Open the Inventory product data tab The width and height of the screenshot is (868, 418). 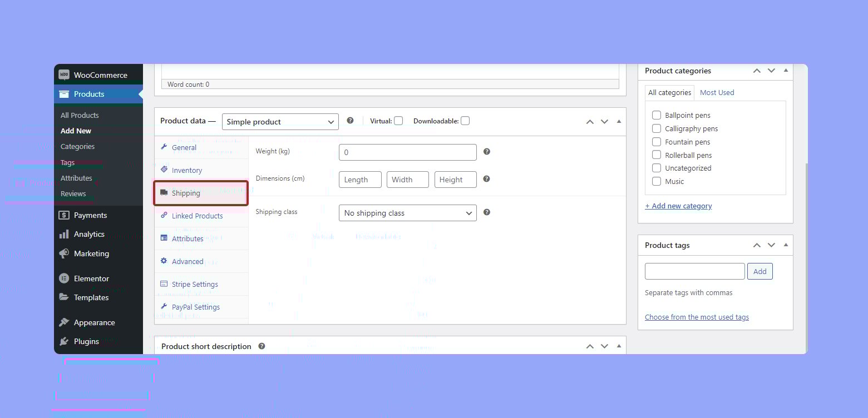pyautogui.click(x=186, y=171)
